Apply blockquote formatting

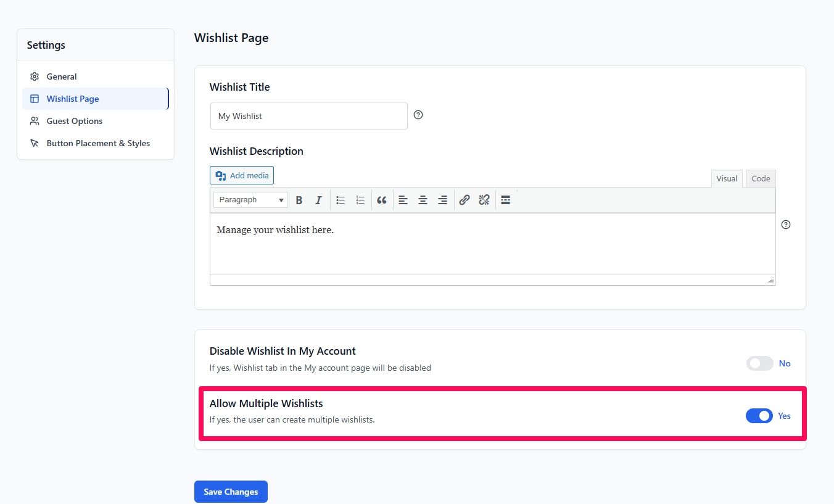(382, 200)
